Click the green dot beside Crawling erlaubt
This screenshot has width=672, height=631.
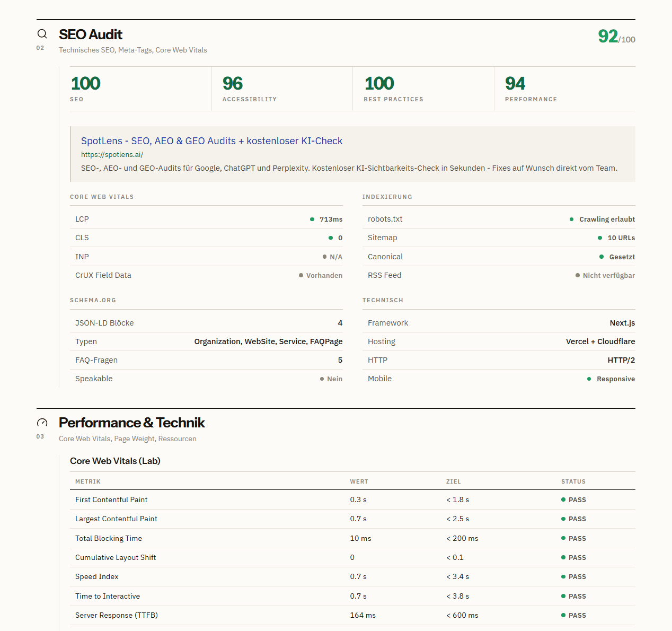click(x=571, y=219)
